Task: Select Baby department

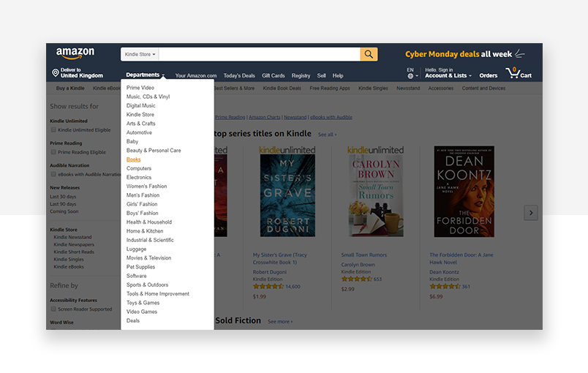Action: tap(132, 141)
